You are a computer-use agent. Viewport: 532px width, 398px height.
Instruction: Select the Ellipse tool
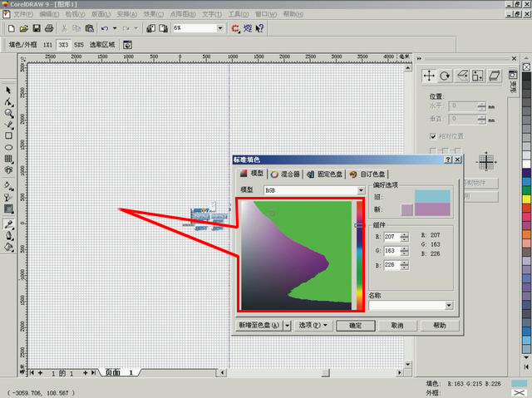8,147
